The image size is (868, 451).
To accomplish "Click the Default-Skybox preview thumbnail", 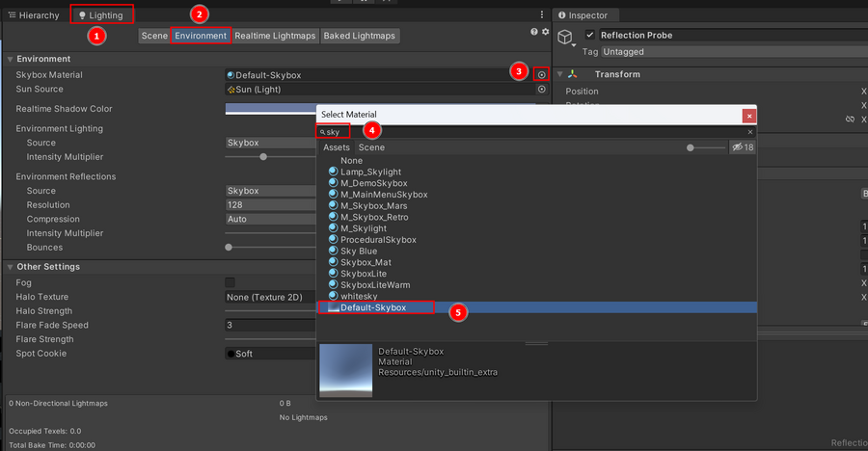I will [x=346, y=370].
